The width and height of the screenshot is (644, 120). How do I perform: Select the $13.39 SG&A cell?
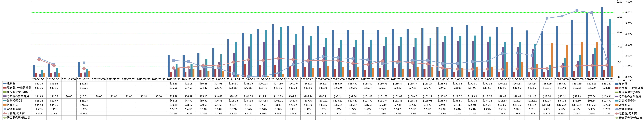[x=39, y=88]
